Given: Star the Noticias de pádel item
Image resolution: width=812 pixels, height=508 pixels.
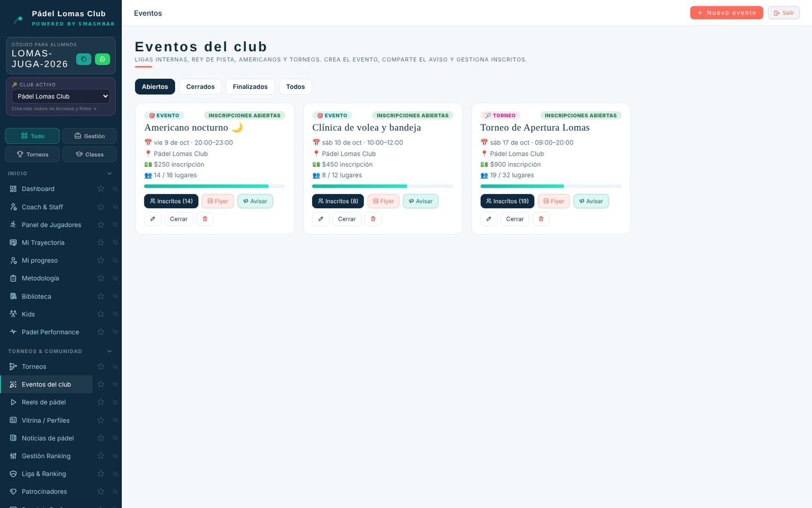Looking at the screenshot, I should coord(101,438).
